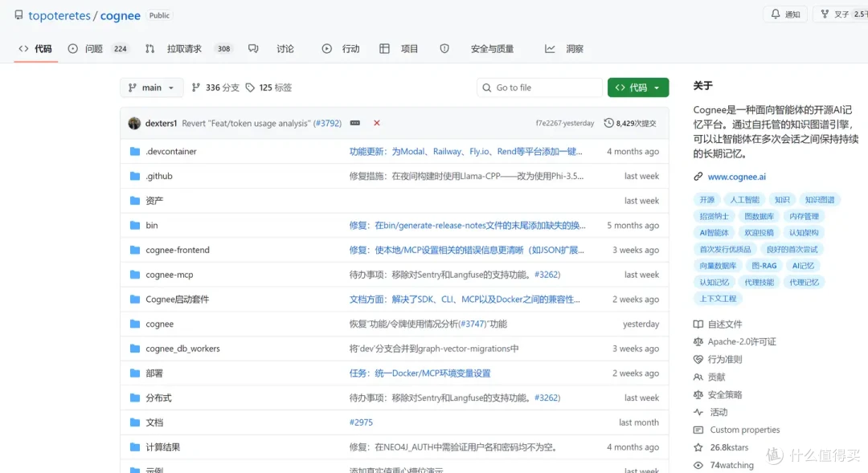Open the cognee-mcp folder
868x473 pixels.
(x=170, y=275)
